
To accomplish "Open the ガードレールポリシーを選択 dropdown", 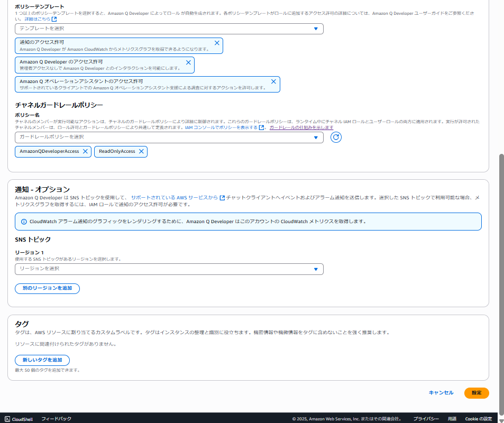I will point(169,137).
